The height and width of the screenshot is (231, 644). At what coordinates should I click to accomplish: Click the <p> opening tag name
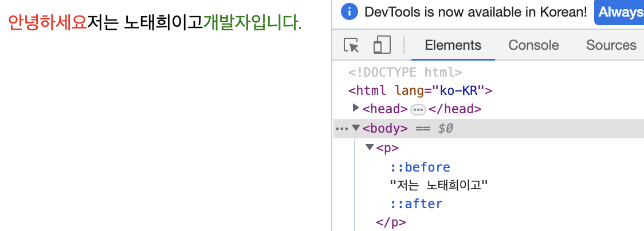pos(387,148)
